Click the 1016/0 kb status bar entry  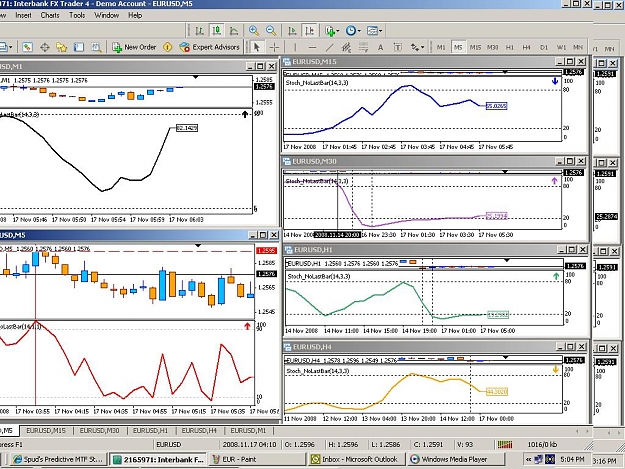point(542,444)
